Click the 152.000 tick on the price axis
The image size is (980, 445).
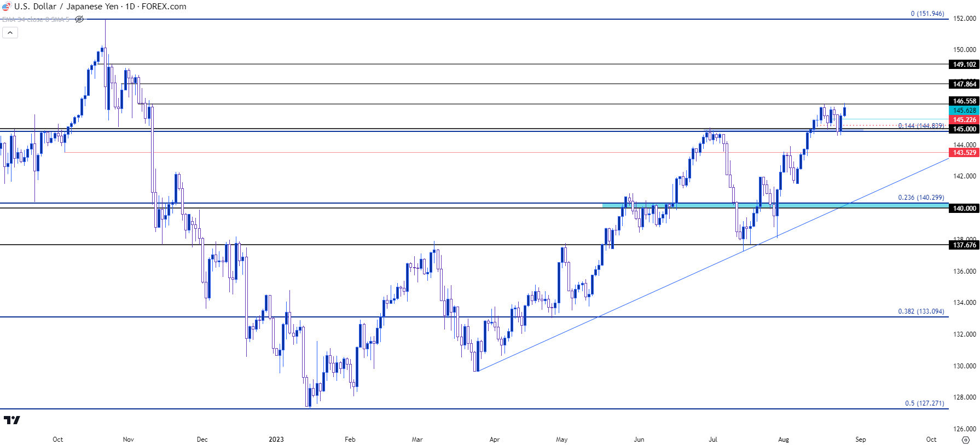[965, 19]
